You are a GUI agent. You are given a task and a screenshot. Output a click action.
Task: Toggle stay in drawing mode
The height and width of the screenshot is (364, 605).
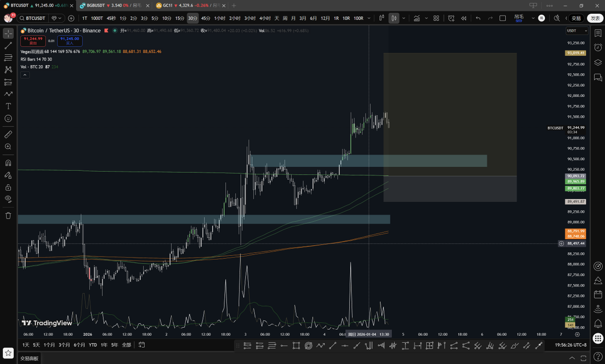click(x=8, y=175)
